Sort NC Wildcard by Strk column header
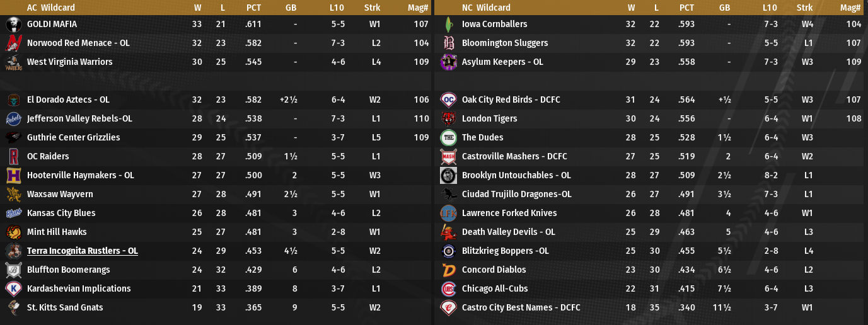The height and width of the screenshot is (325, 868). tap(804, 8)
